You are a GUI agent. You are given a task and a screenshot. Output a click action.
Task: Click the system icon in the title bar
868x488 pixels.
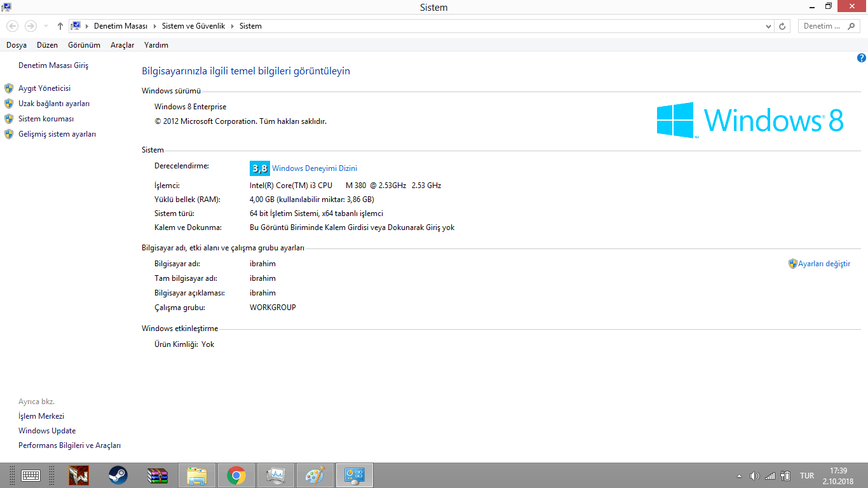click(6, 6)
